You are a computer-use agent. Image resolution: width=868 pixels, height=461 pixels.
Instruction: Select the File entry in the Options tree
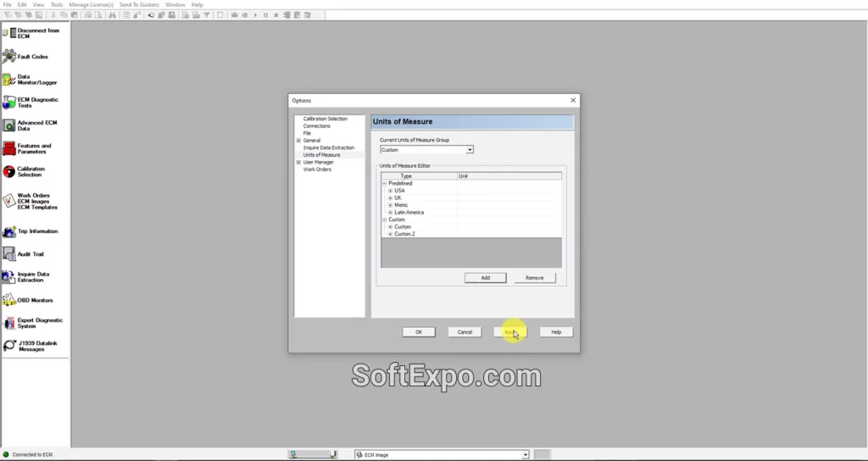(x=307, y=133)
